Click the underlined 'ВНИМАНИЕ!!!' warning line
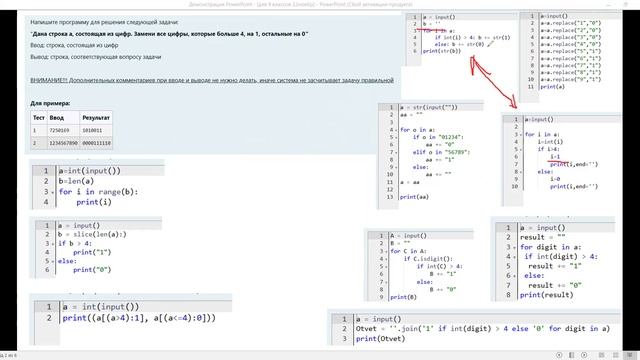 pos(212,80)
